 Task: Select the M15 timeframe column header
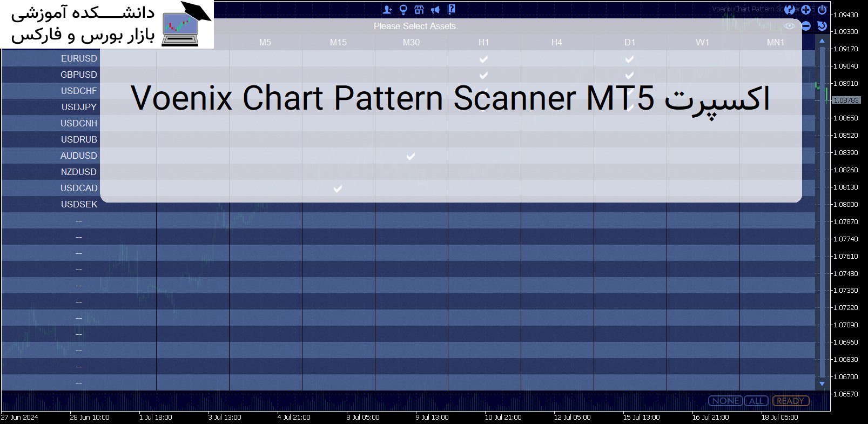pyautogui.click(x=338, y=42)
